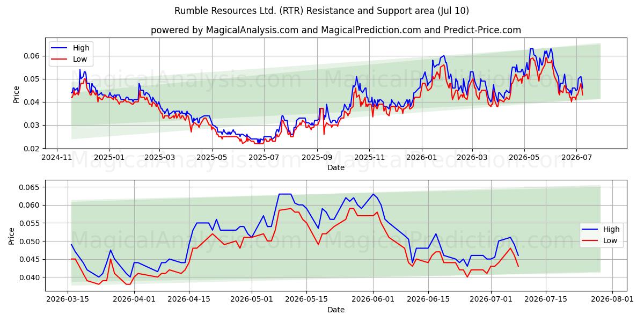
Task: Click 'High' in the top chart legend
Action: 81,48
